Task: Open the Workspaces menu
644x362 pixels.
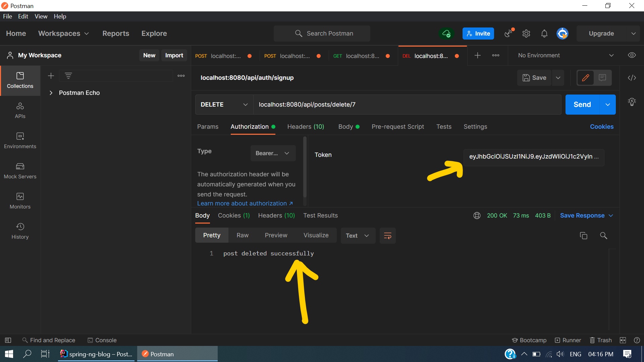Action: coord(63,34)
